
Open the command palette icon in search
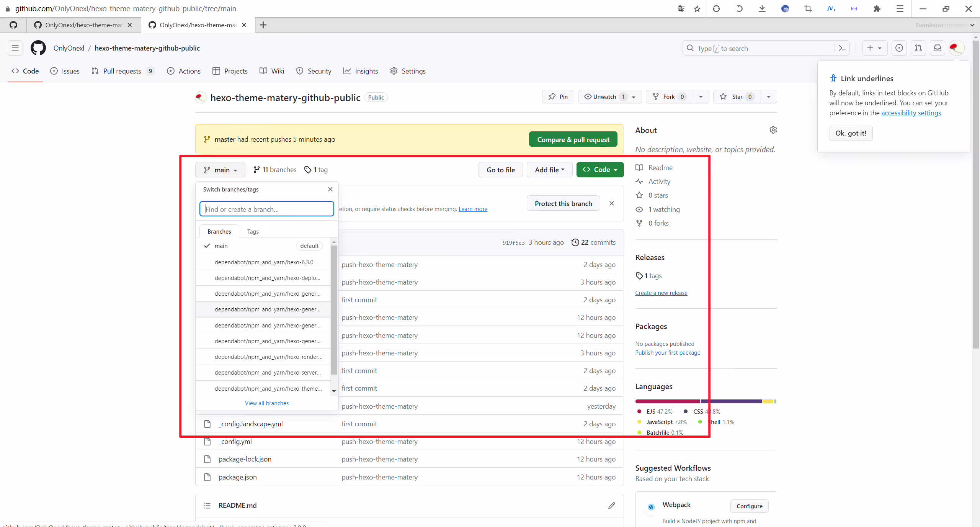tap(842, 48)
